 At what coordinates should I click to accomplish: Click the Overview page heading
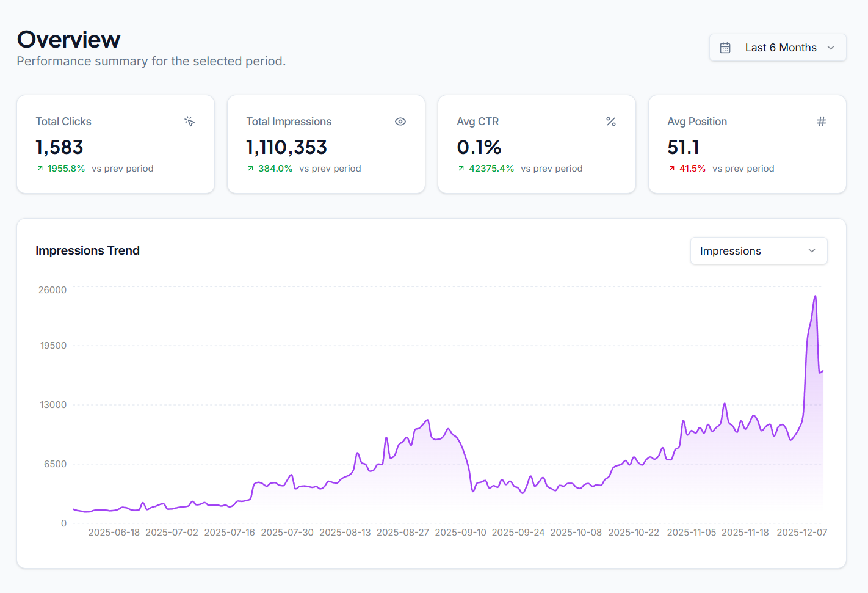(x=68, y=39)
